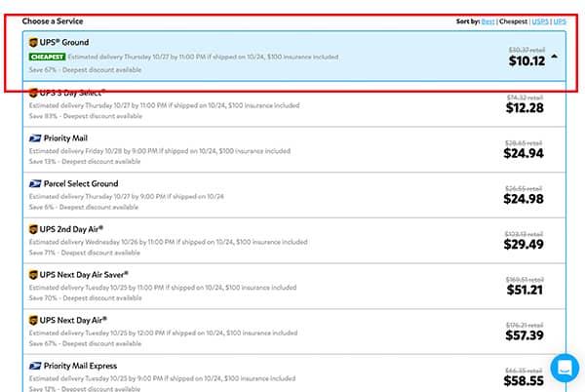
Task: Click the UPS logo beside UPS Next Day Air
Action: pos(33,320)
